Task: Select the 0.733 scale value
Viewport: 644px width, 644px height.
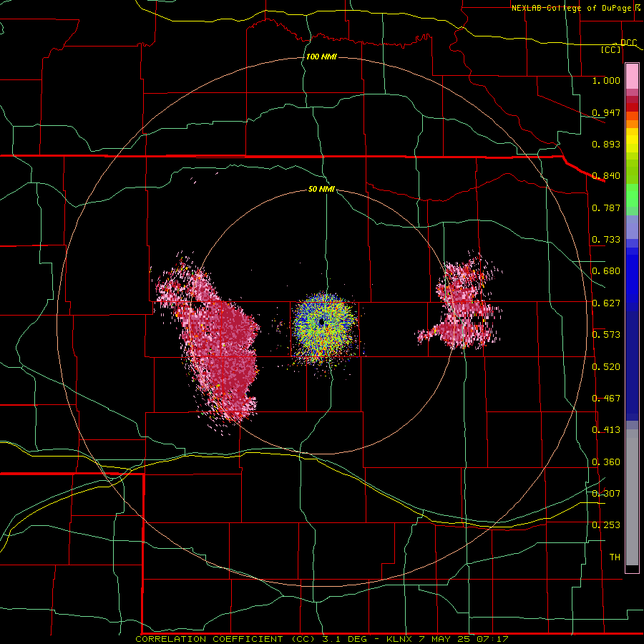Action: [x=606, y=240]
